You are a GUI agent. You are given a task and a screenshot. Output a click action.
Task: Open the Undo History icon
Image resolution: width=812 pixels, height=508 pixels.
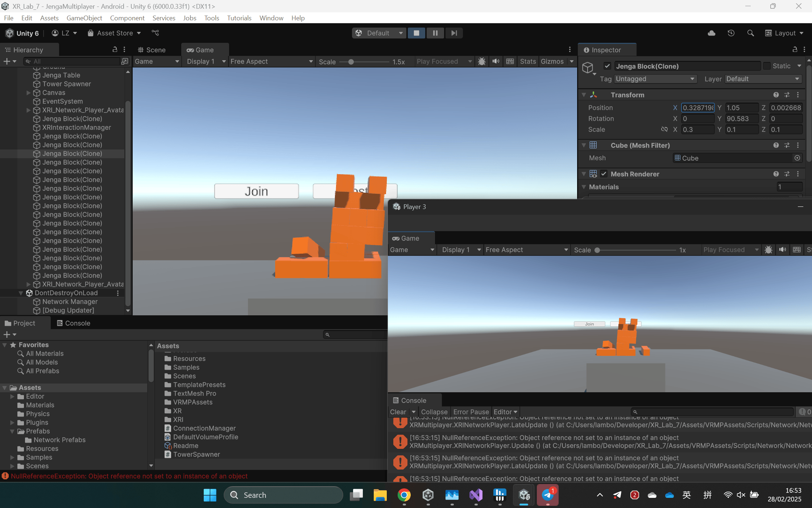pos(731,33)
